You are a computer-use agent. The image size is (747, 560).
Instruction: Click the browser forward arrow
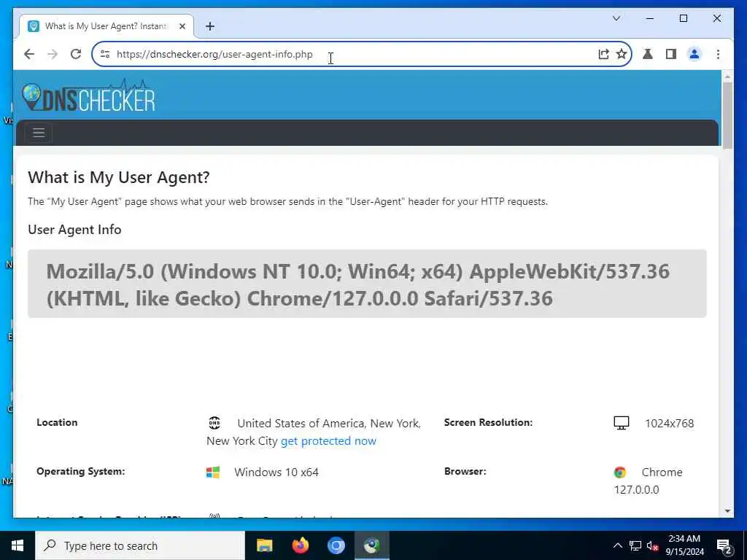pos(53,54)
